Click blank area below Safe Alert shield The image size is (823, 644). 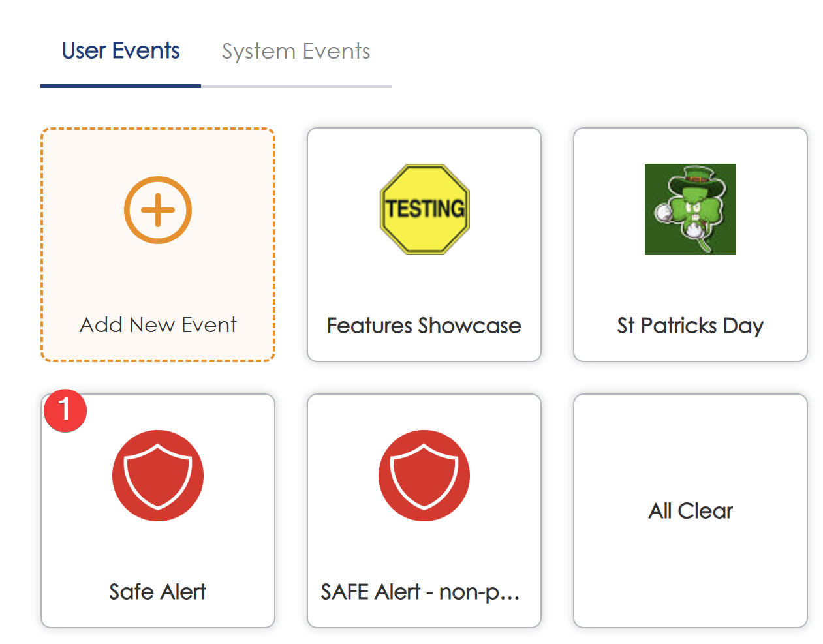(158, 551)
